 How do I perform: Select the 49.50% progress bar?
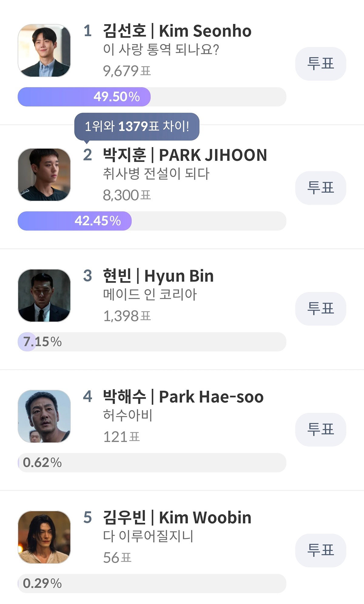point(152,97)
